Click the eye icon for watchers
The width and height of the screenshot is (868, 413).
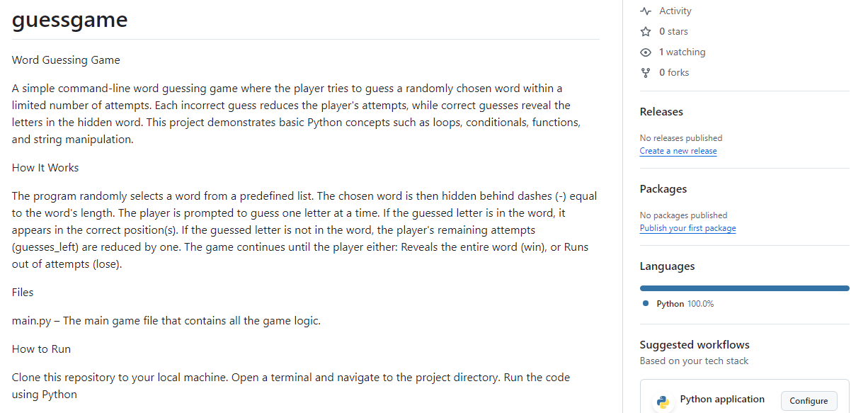[x=645, y=52]
